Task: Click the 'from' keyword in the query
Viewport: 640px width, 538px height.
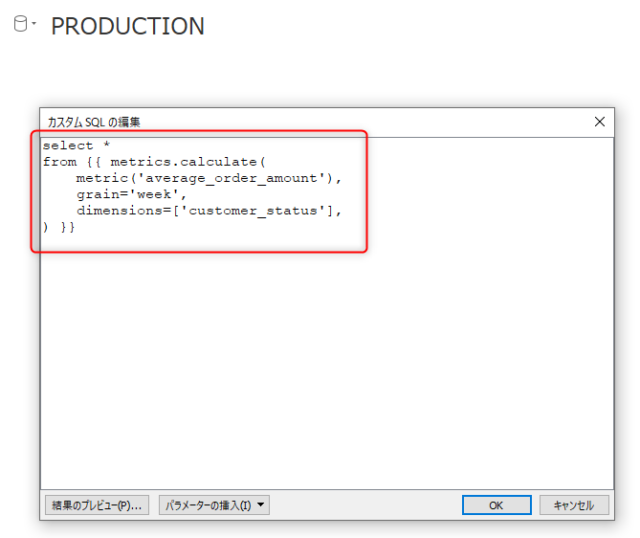Action: pos(59,162)
